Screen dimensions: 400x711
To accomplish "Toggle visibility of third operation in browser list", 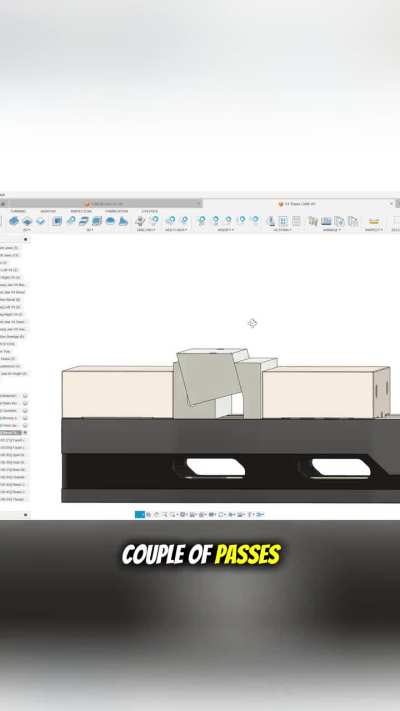I will 25,411.
